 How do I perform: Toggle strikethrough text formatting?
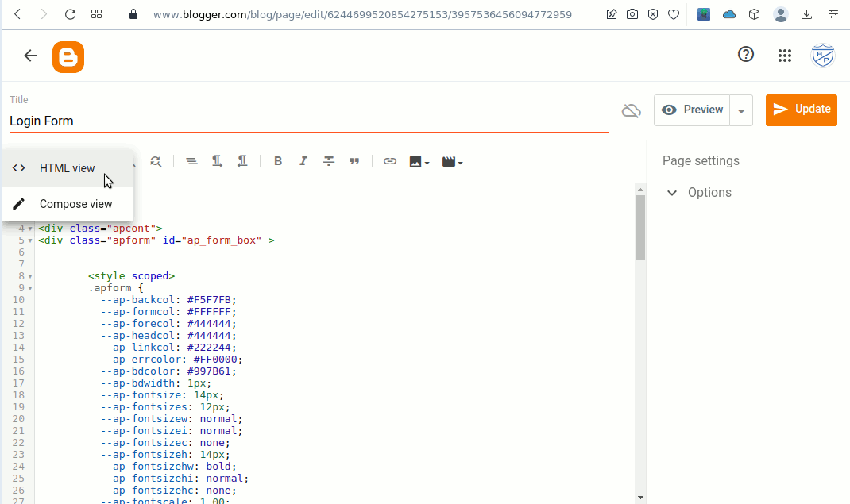click(329, 161)
